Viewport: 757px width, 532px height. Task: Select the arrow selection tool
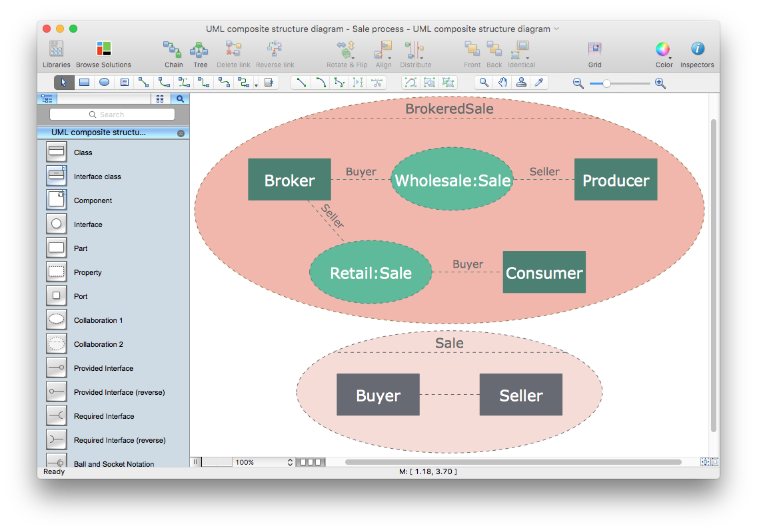[63, 82]
